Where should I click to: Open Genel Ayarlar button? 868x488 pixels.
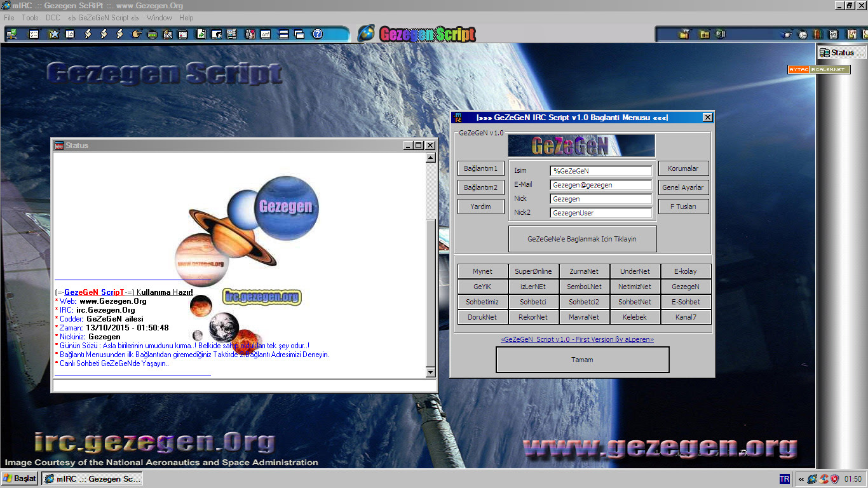tap(683, 187)
